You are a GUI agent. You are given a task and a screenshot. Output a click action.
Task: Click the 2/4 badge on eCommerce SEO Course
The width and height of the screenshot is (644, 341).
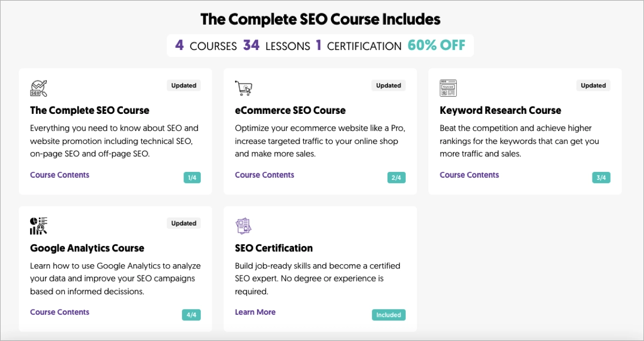397,177
